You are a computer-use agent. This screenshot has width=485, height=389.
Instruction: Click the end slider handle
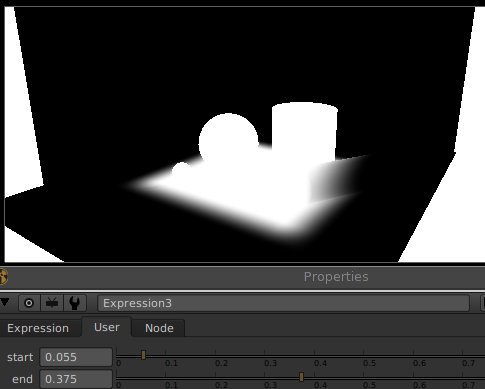click(x=301, y=377)
